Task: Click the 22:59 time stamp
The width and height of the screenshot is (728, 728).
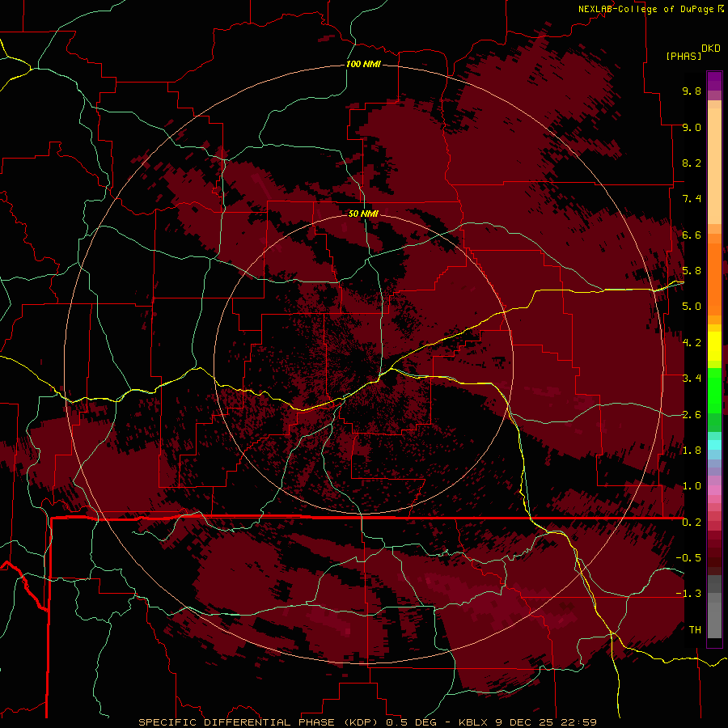Action: 578,722
